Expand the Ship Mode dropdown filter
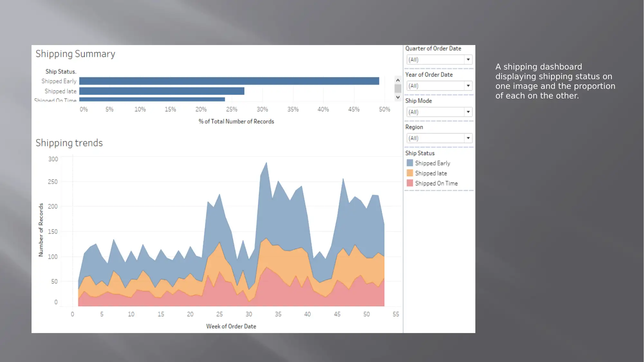 pyautogui.click(x=468, y=112)
